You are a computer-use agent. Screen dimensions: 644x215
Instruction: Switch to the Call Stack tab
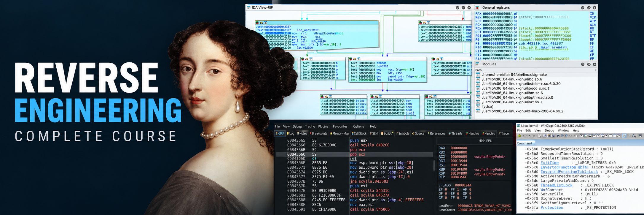click(x=359, y=134)
